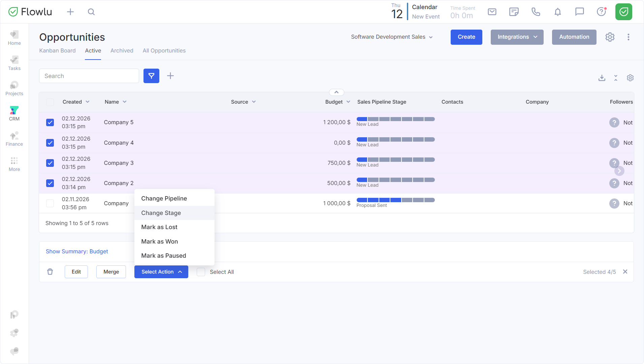
Task: Open the notifications bell
Action: click(557, 12)
